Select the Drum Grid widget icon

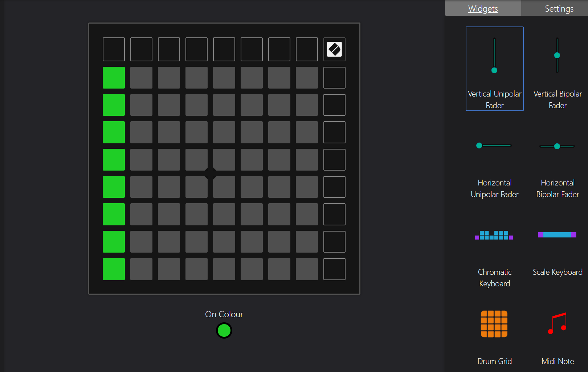pyautogui.click(x=494, y=324)
